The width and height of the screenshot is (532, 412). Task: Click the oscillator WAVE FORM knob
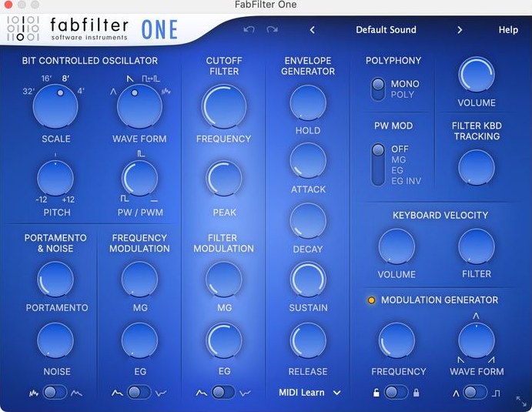[x=139, y=106]
